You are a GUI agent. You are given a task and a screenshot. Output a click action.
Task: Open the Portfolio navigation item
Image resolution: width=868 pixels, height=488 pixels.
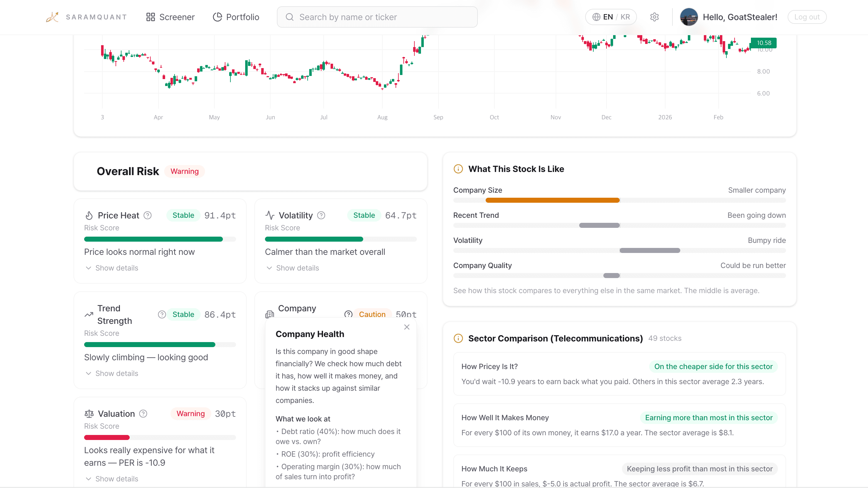(243, 17)
